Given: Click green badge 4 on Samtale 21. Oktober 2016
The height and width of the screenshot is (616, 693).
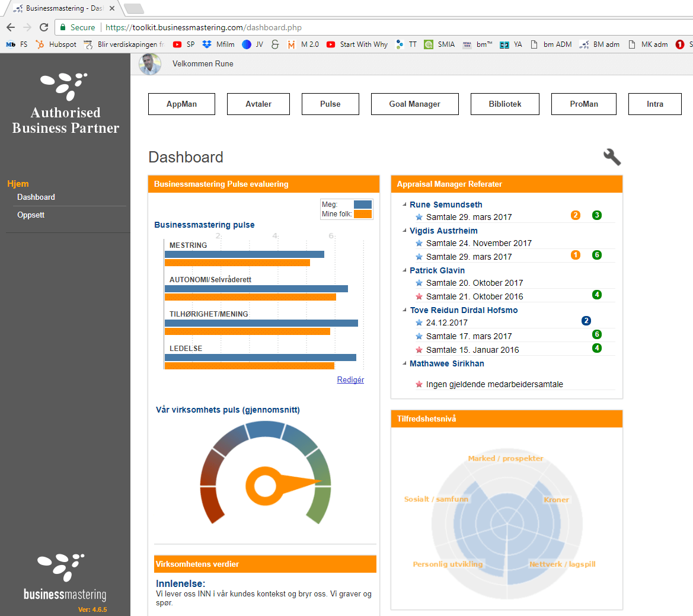Looking at the screenshot, I should pos(596,295).
